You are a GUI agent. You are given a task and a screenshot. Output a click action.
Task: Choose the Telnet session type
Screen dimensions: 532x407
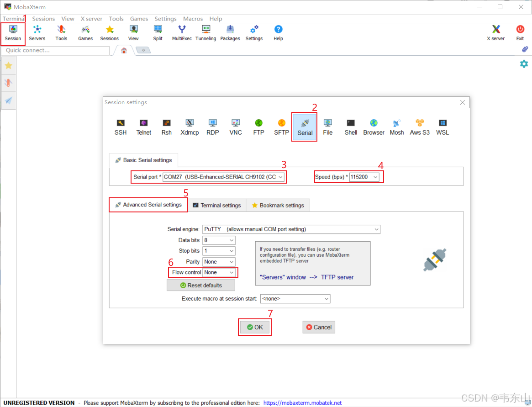click(x=143, y=127)
